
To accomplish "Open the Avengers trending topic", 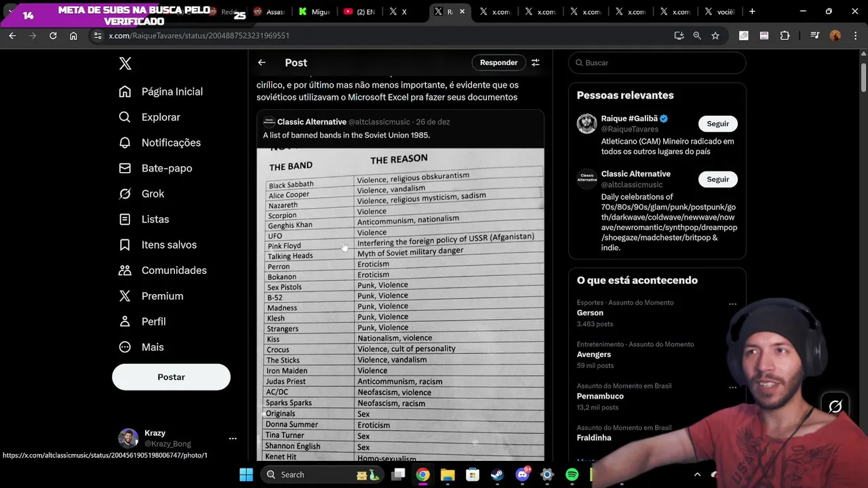I will point(593,354).
